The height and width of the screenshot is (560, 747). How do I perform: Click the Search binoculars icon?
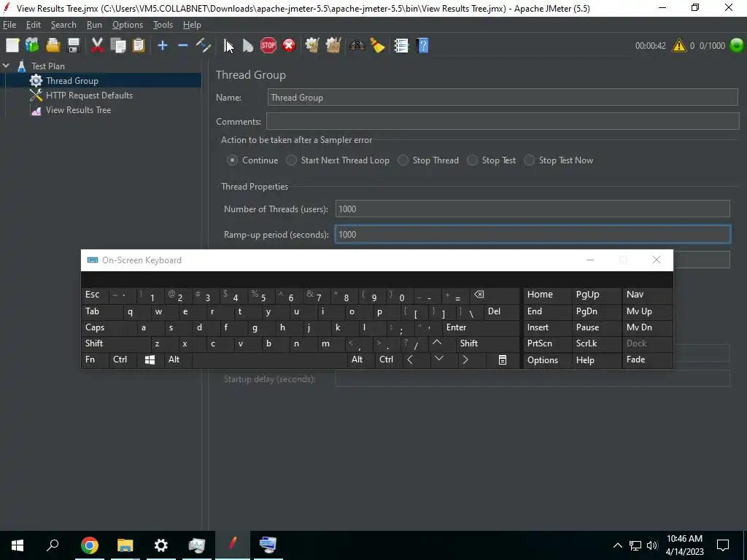click(357, 46)
